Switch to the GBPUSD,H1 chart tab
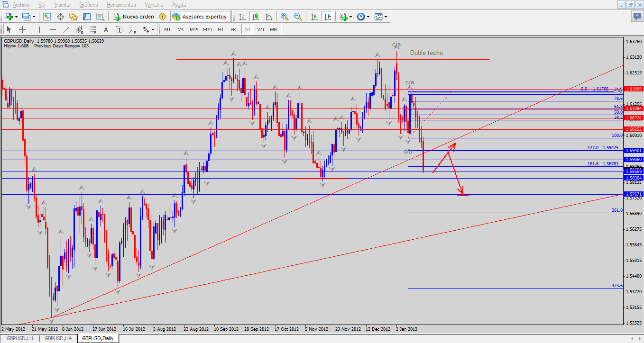This screenshot has width=644, height=343. tap(20, 338)
